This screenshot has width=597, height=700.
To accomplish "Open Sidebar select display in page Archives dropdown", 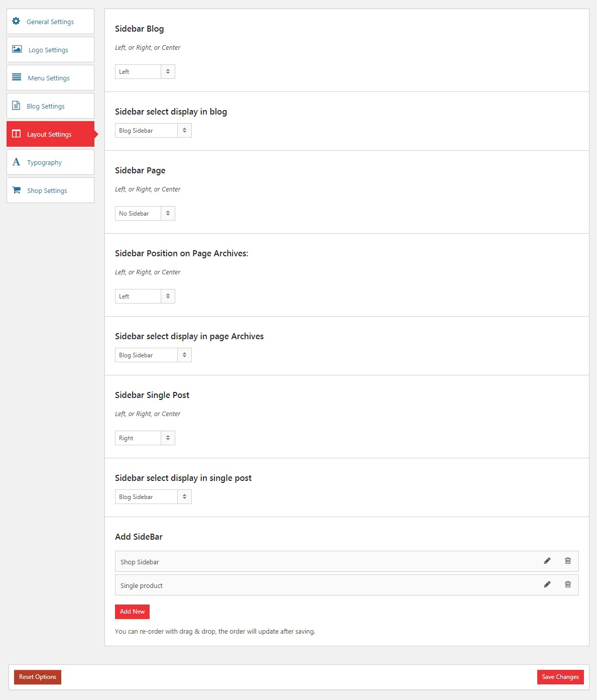I will coord(153,355).
